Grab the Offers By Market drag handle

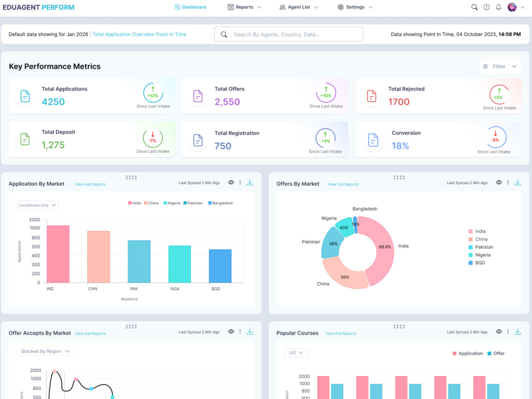click(399, 178)
